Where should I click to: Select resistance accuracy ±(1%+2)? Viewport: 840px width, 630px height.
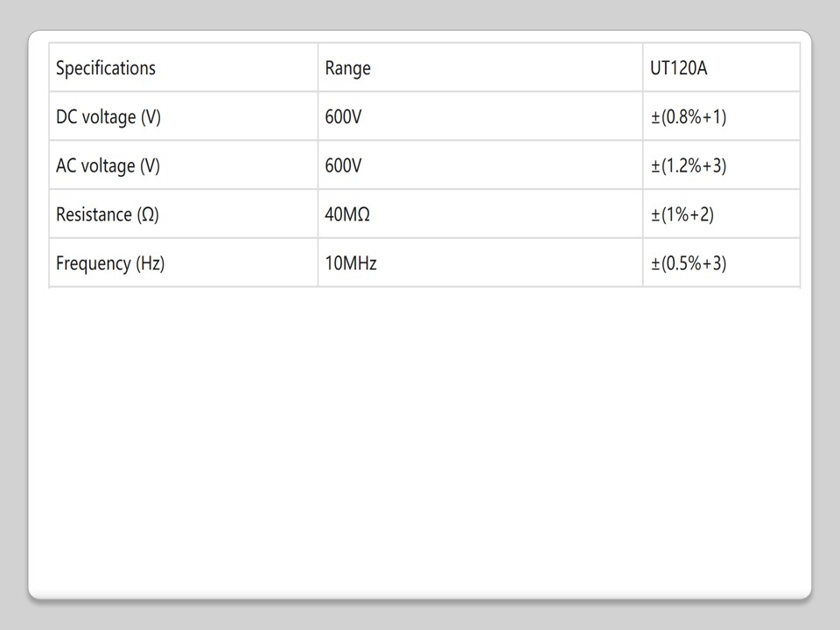(x=682, y=215)
